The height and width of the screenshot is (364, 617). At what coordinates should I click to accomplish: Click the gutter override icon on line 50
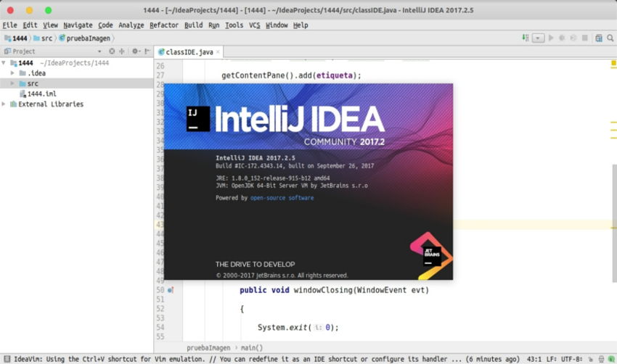[171, 290]
